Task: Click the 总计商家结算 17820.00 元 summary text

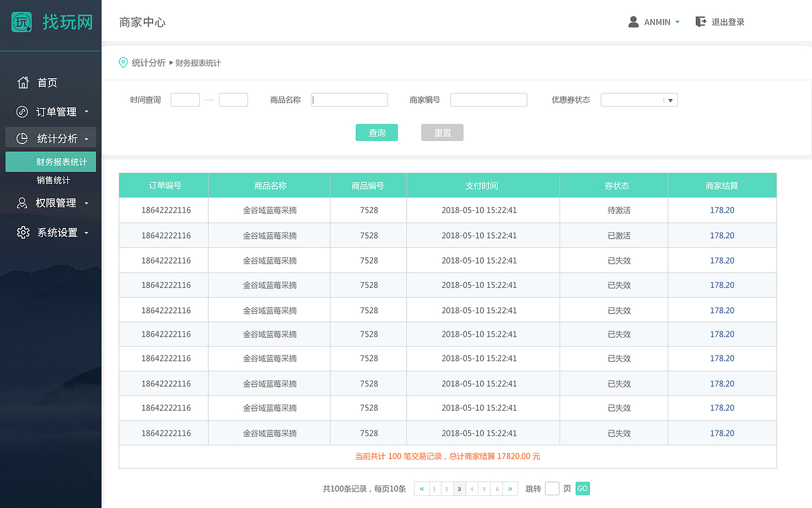Action: [494, 457]
